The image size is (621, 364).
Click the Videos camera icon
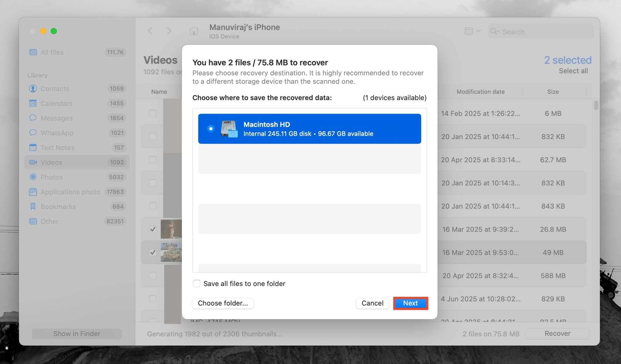coord(33,162)
